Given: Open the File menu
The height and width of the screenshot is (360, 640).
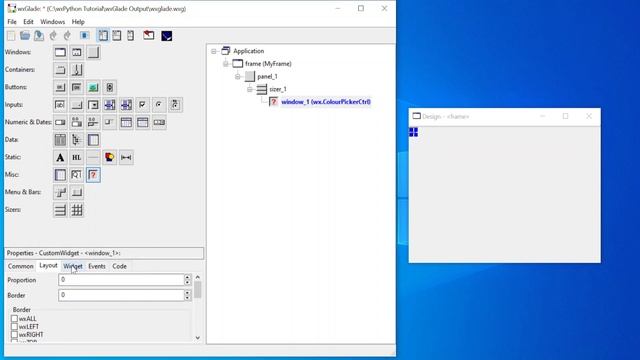Looking at the screenshot, I should (x=12, y=22).
